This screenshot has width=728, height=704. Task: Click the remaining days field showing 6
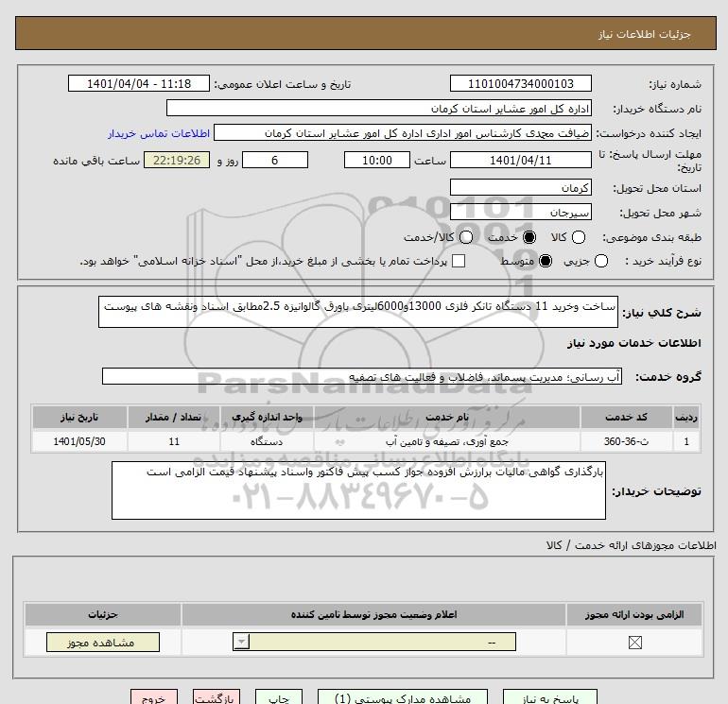275,160
